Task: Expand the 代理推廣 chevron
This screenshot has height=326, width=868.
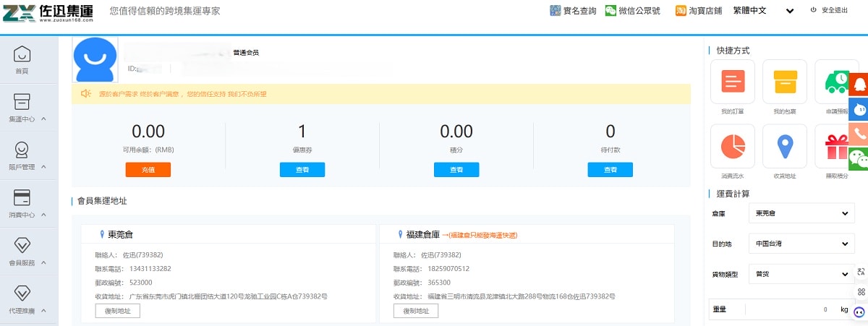Action: pos(44,311)
